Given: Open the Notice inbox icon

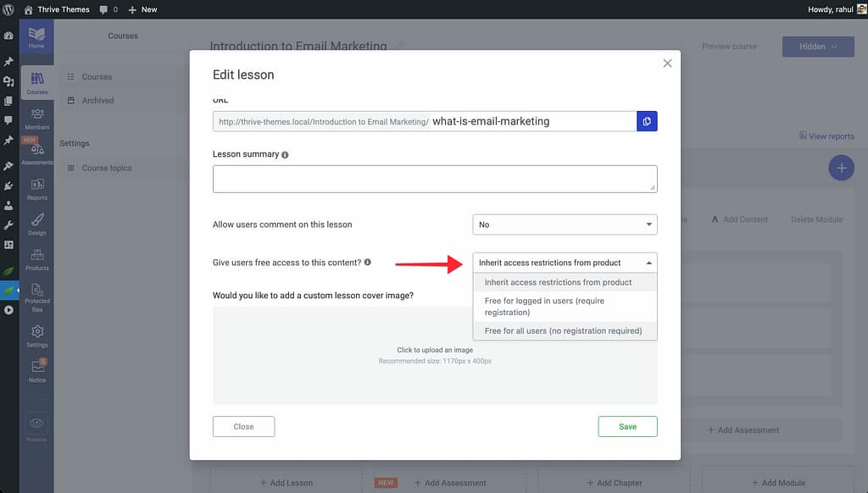Looking at the screenshot, I should point(37,371).
